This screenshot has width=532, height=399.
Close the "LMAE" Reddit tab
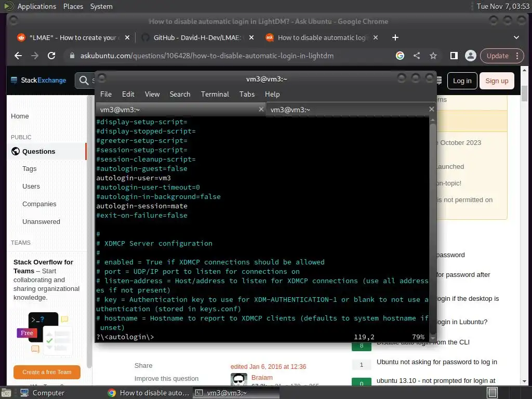pyautogui.click(x=127, y=37)
